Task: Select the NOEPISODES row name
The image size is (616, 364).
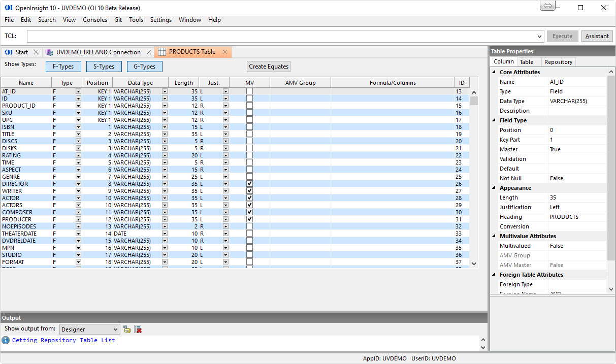Action: pos(19,226)
